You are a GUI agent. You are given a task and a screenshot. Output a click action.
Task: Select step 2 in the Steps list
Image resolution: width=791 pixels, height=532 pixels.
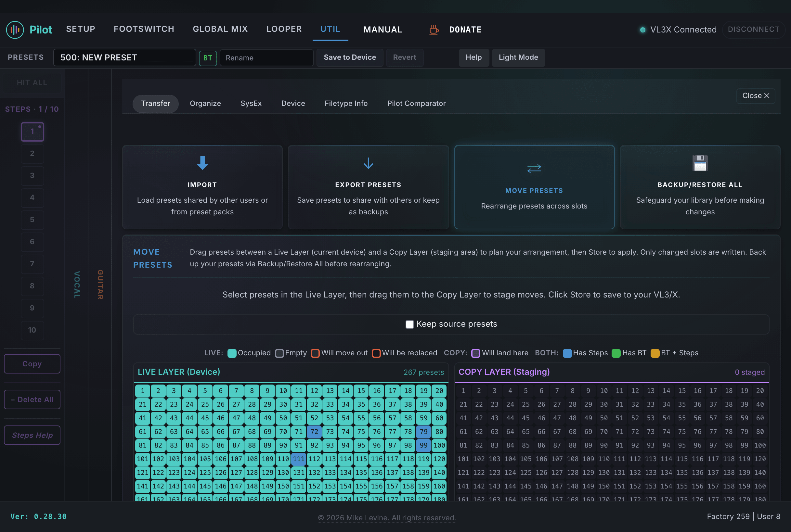[32, 153]
